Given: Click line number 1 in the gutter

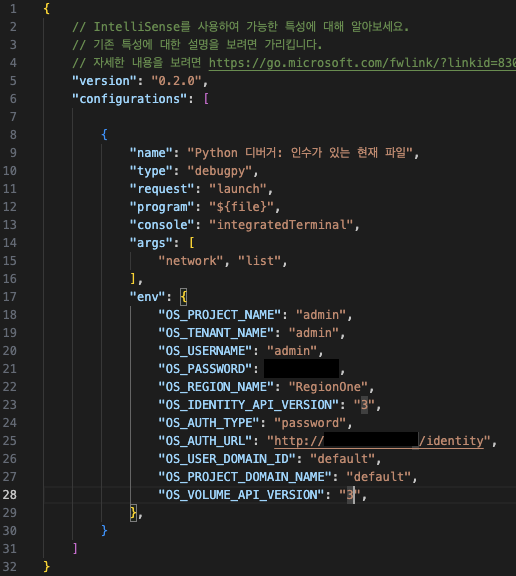Looking at the screenshot, I should [x=13, y=9].
